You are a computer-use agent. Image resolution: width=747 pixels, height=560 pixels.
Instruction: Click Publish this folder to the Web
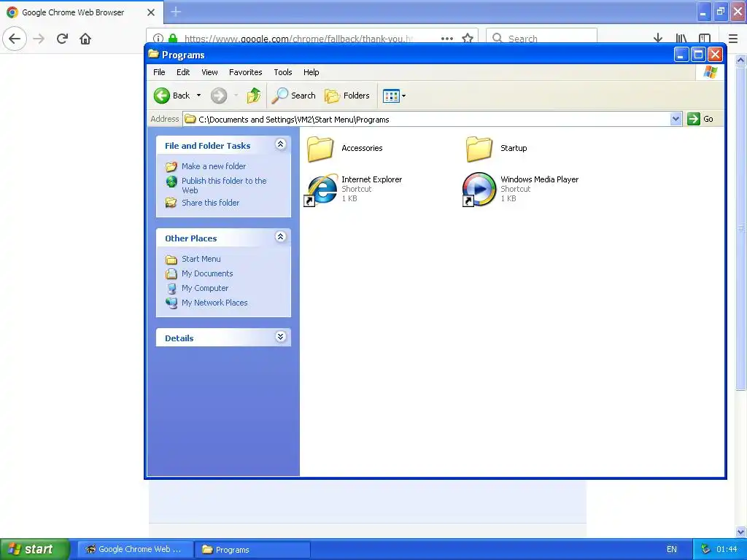(x=224, y=185)
